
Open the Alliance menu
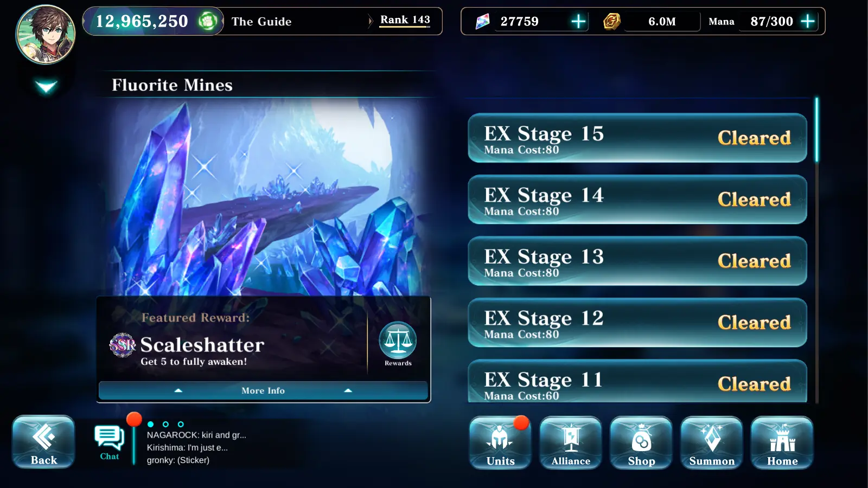(571, 442)
